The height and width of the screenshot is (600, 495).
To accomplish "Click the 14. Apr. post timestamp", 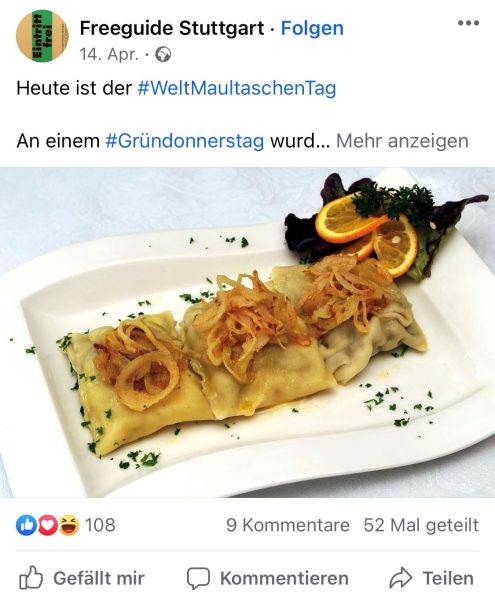I will pos(109,55).
